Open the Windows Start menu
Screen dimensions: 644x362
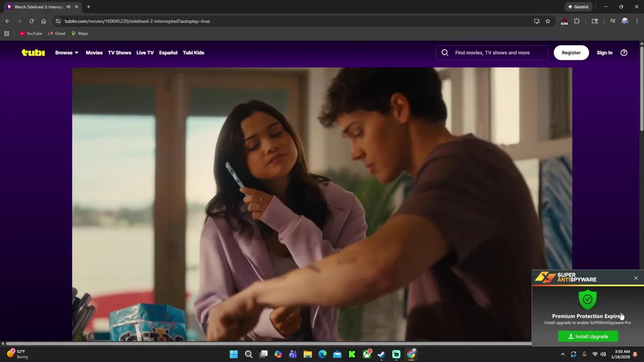click(x=233, y=354)
